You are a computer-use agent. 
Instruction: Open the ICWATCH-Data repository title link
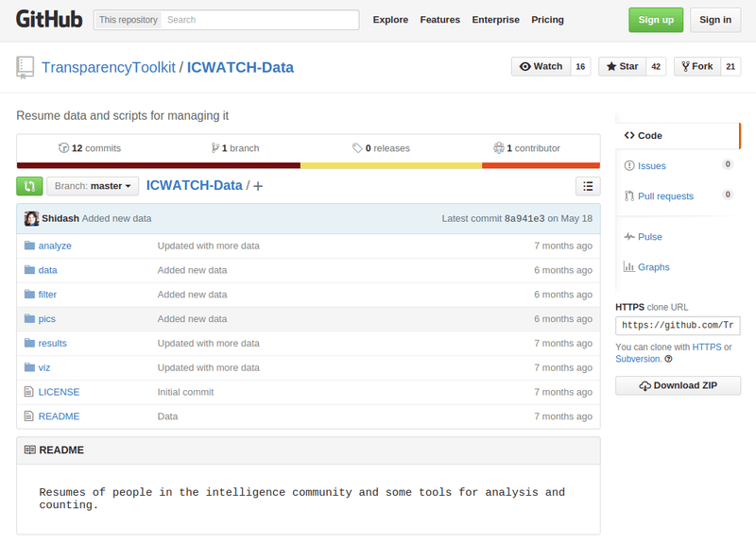pyautogui.click(x=240, y=67)
